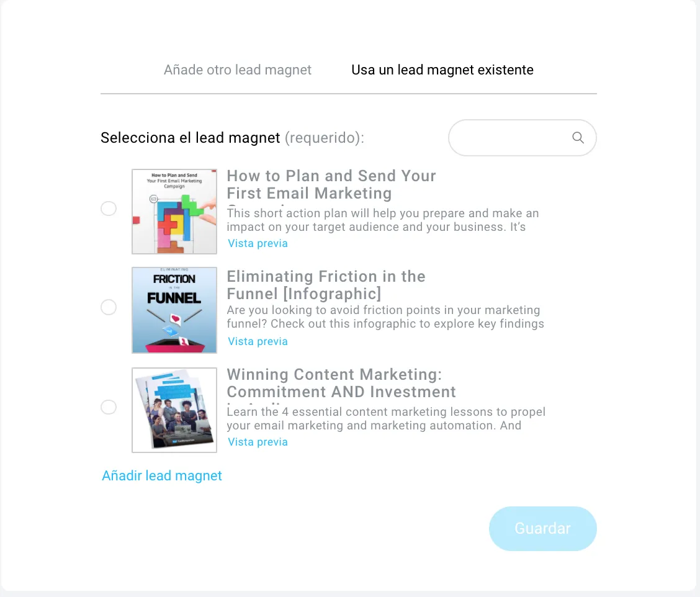Click the puzzle-blocks email campaign thumbnail
The image size is (700, 597).
coord(174,212)
